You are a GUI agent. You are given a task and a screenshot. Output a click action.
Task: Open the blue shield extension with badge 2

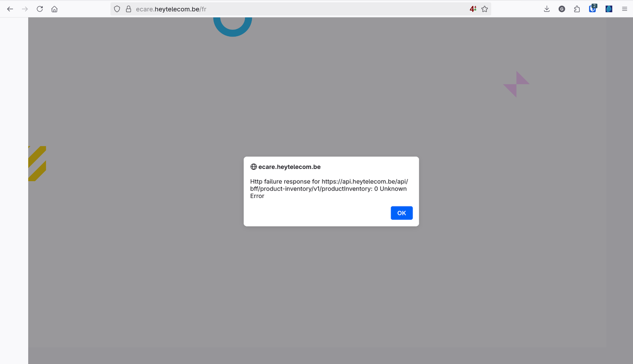pos(592,8)
